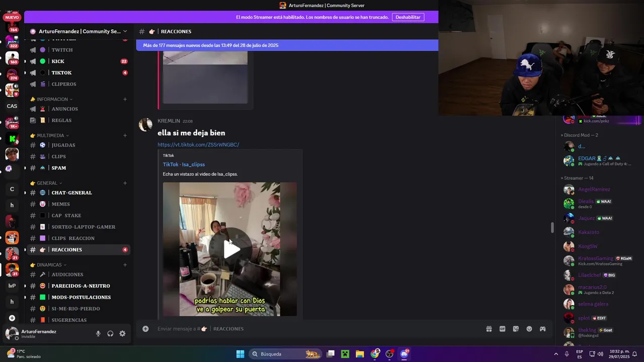The image size is (644, 362).
Task: Open the PARECIDOS-A-NEUTRO channel
Action: pos(78,286)
